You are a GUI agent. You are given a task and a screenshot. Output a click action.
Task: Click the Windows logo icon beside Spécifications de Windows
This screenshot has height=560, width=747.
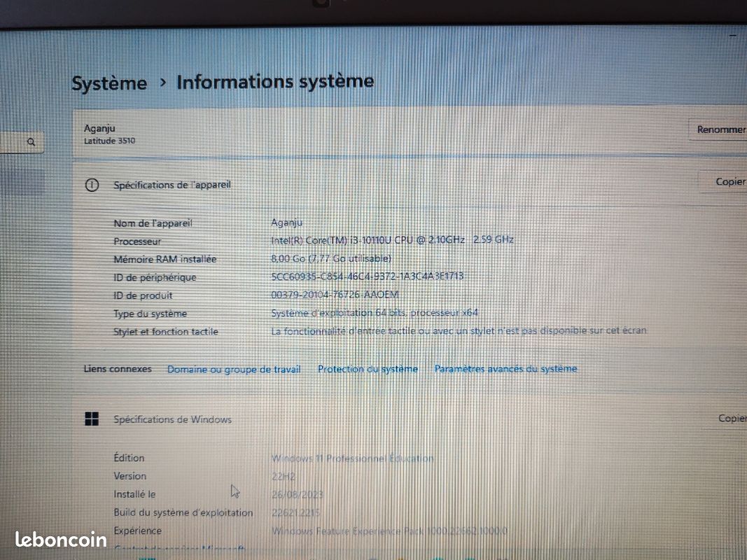(x=92, y=419)
